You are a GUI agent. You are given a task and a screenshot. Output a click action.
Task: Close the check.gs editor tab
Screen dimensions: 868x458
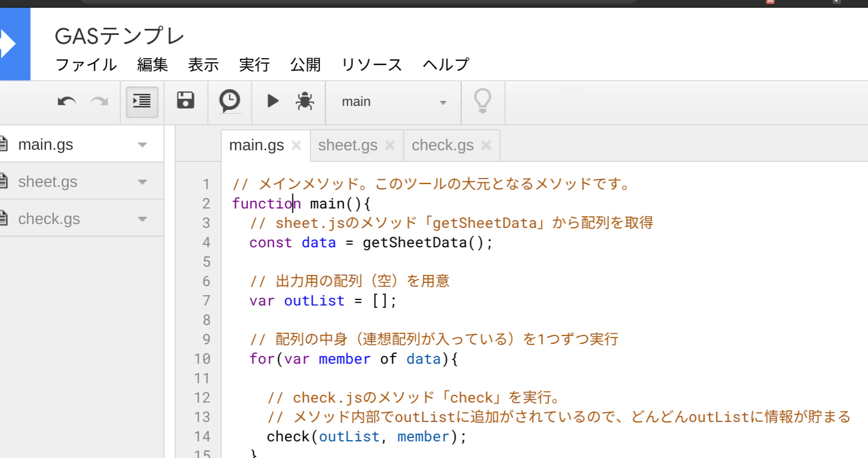(x=486, y=145)
